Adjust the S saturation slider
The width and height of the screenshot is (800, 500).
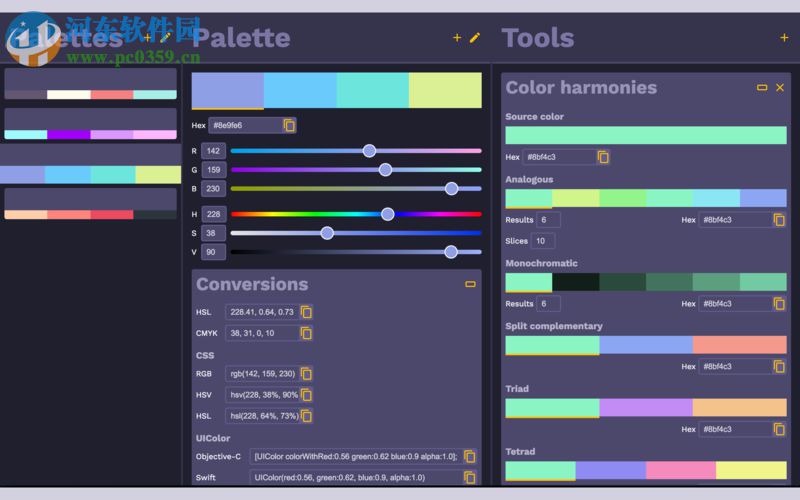[356, 233]
